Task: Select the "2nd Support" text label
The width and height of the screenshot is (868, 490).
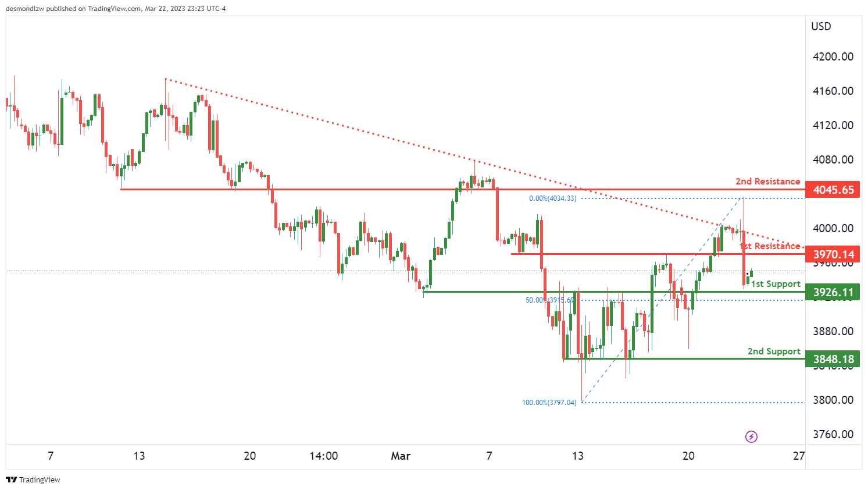Action: (774, 351)
